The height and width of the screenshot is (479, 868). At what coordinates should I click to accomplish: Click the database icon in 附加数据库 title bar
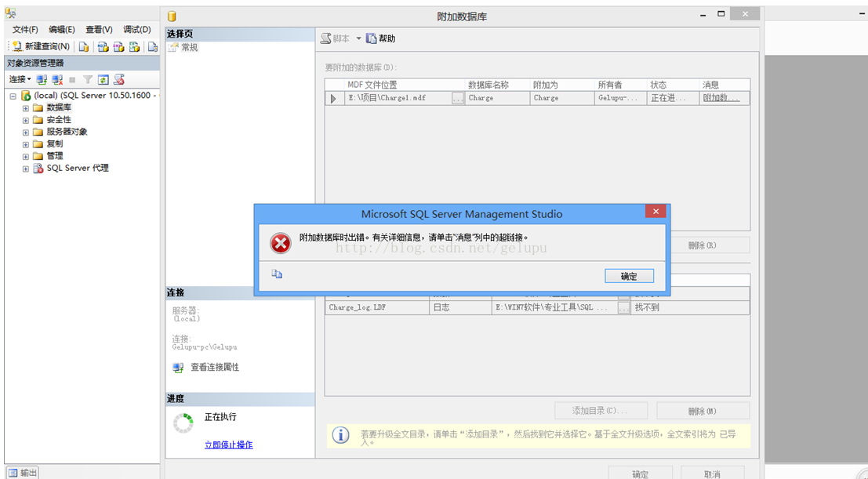(173, 16)
